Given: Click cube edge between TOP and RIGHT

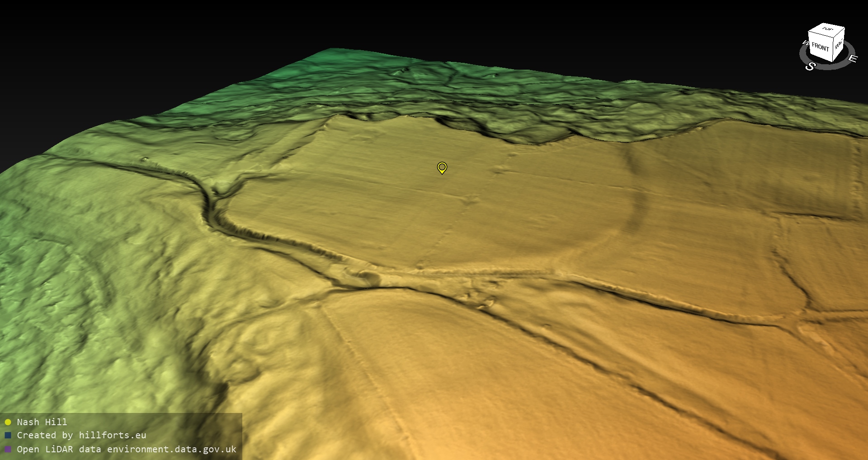Looking at the screenshot, I should 840,33.
